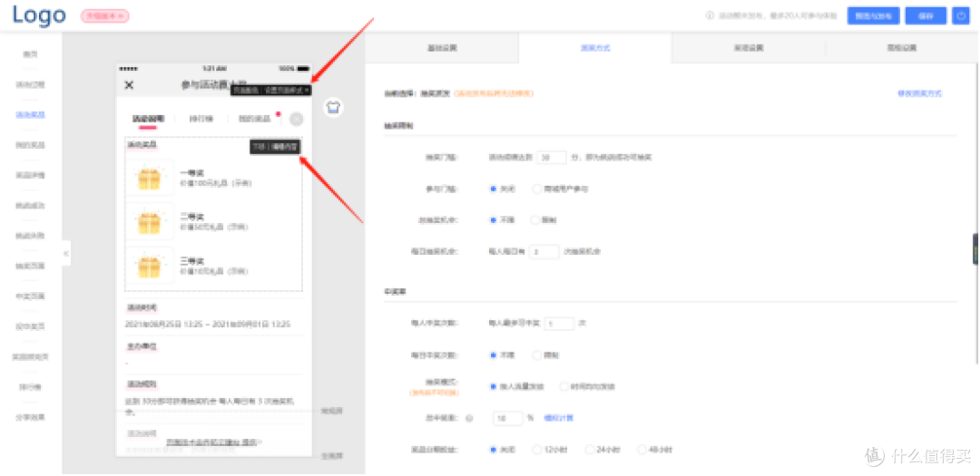Go to 首页 in left sidebar
The image size is (980, 476).
click(x=31, y=54)
